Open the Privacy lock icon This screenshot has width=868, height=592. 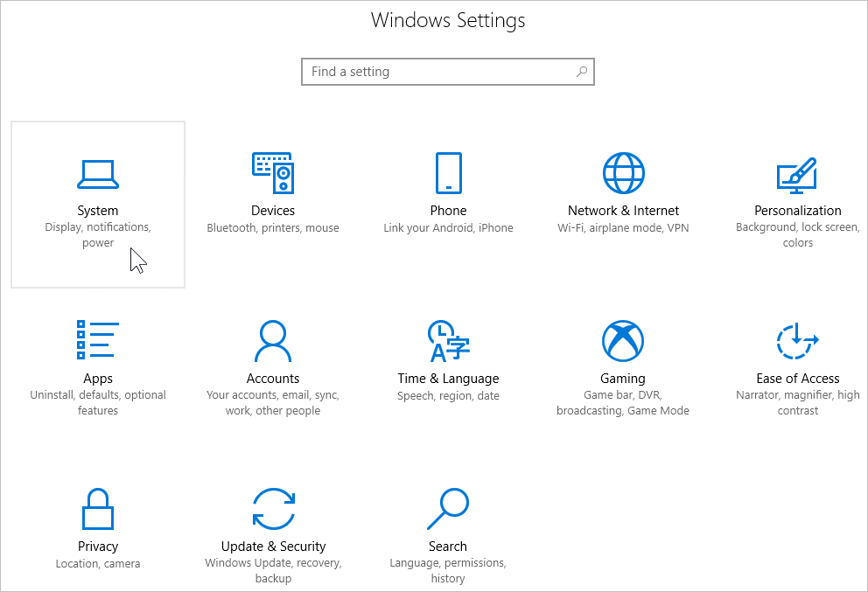[97, 509]
